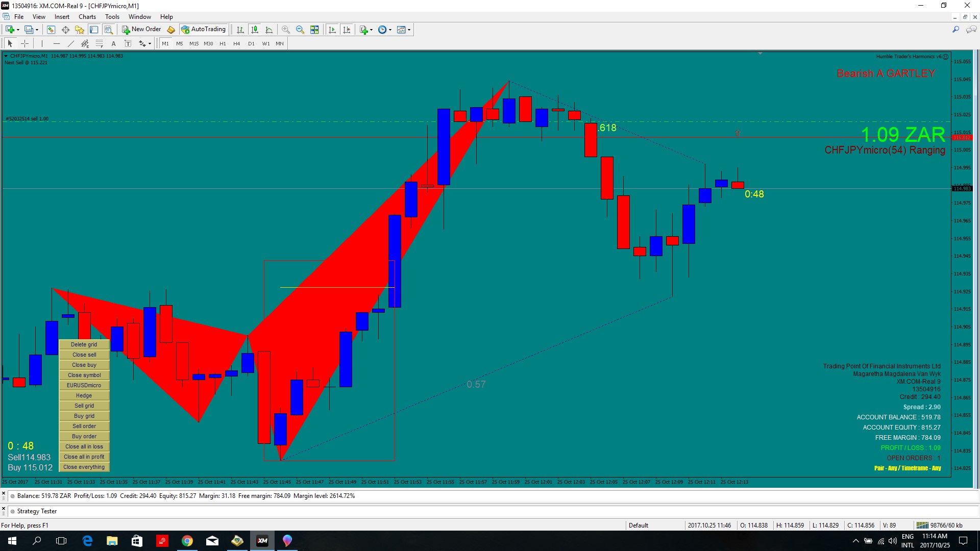
Task: Open the File menu
Action: (19, 16)
